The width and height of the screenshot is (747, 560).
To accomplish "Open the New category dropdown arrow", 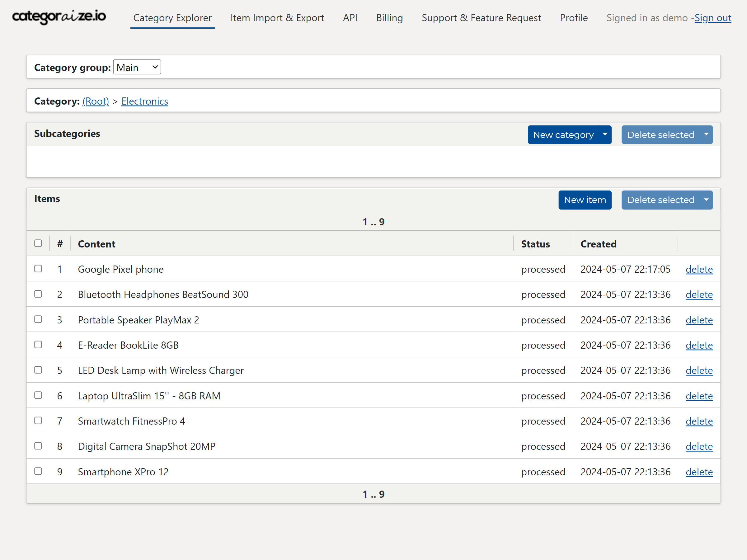I will (605, 135).
